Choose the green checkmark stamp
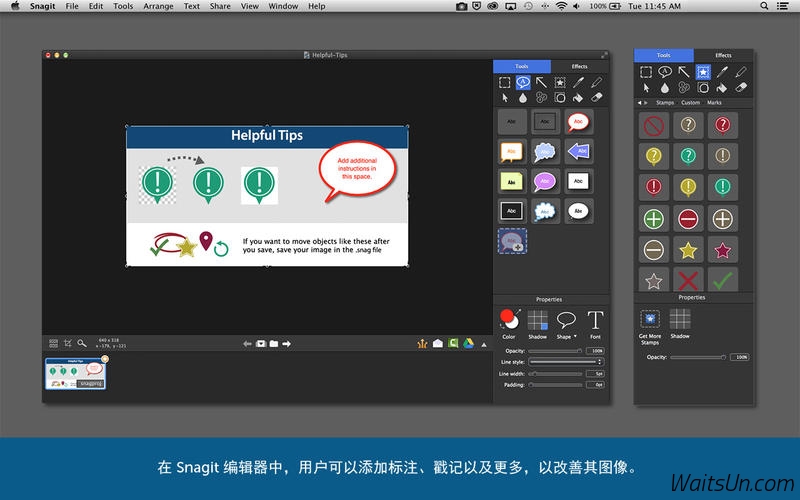 point(722,280)
